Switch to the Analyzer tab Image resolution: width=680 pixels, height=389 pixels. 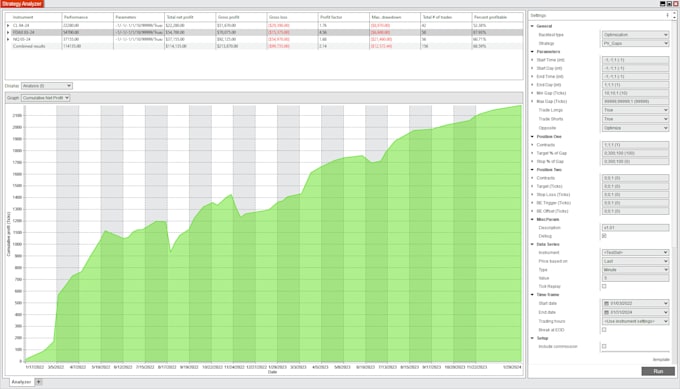pos(21,382)
